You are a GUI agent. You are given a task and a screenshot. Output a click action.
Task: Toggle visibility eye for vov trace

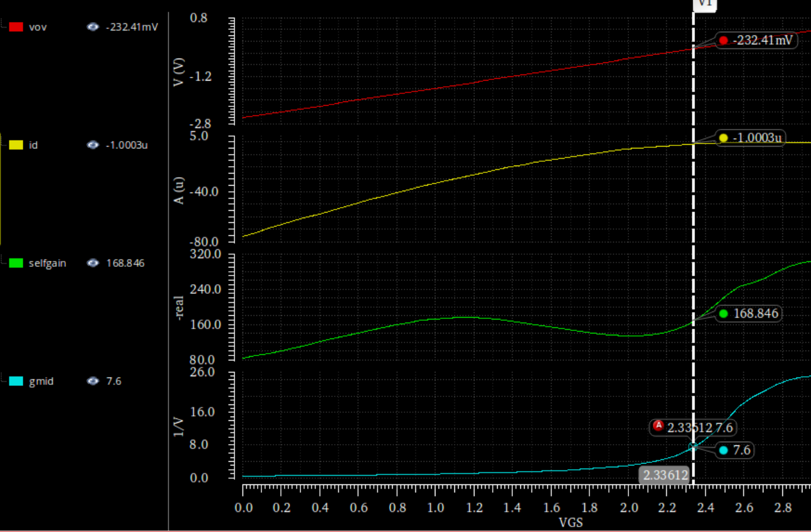93,27
